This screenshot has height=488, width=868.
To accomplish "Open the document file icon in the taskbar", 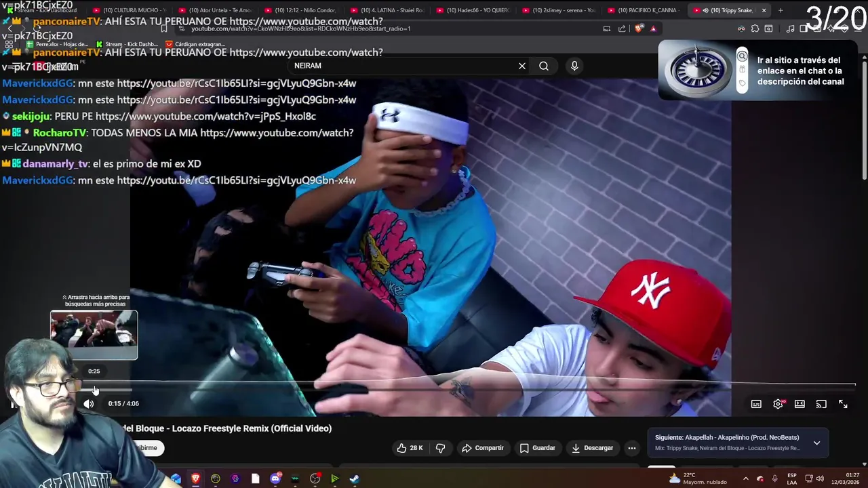I will coord(255,479).
